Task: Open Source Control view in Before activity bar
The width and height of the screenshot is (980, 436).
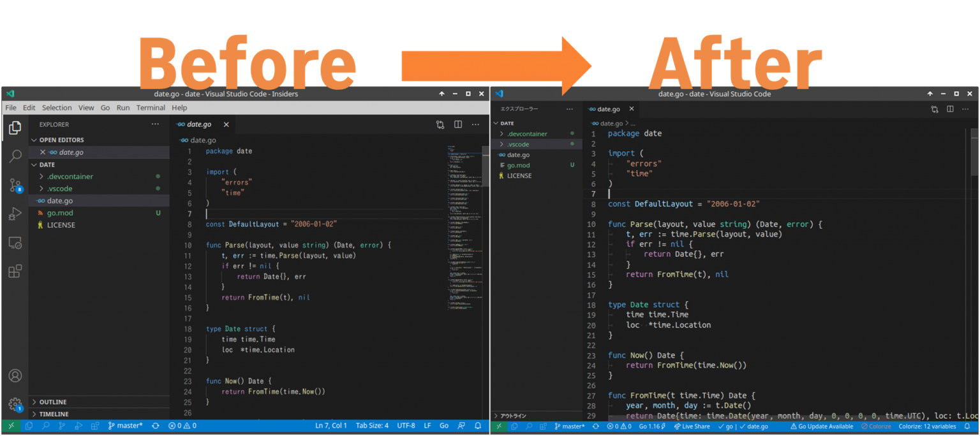Action: point(15,185)
